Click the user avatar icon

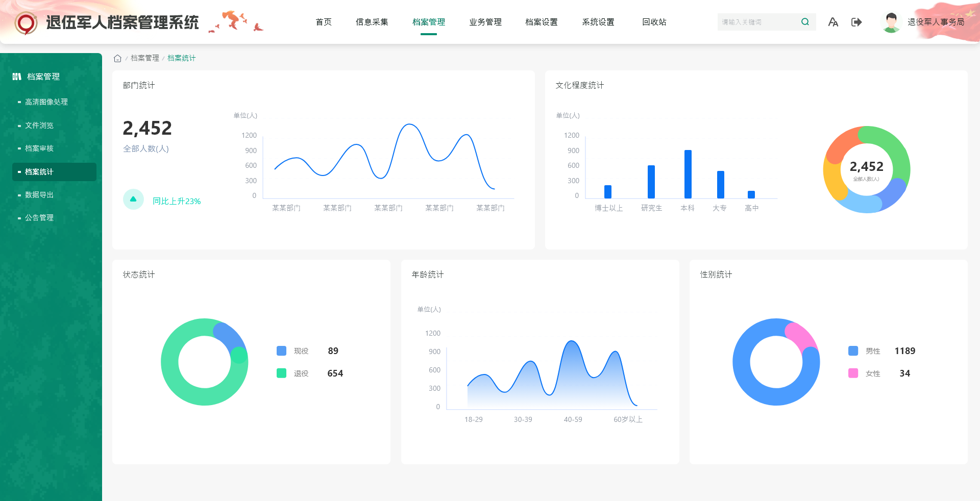click(x=891, y=22)
